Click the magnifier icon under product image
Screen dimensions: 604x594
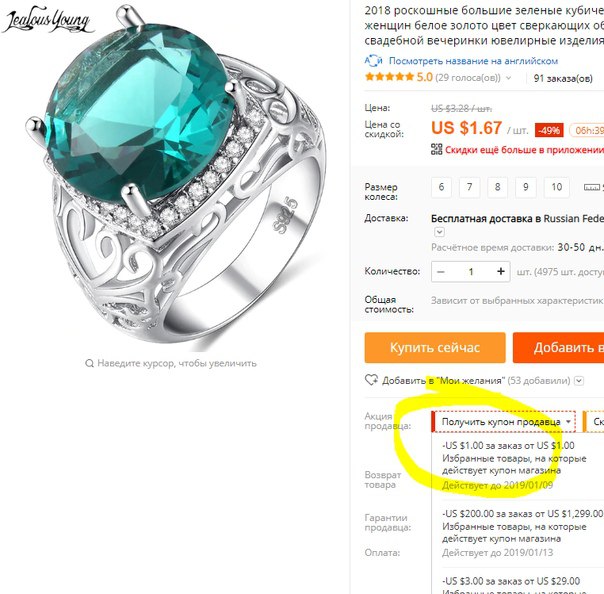[89, 363]
